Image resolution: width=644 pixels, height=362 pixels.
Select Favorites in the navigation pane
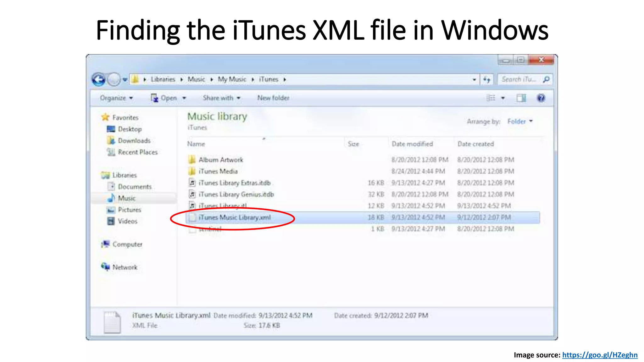tap(125, 118)
